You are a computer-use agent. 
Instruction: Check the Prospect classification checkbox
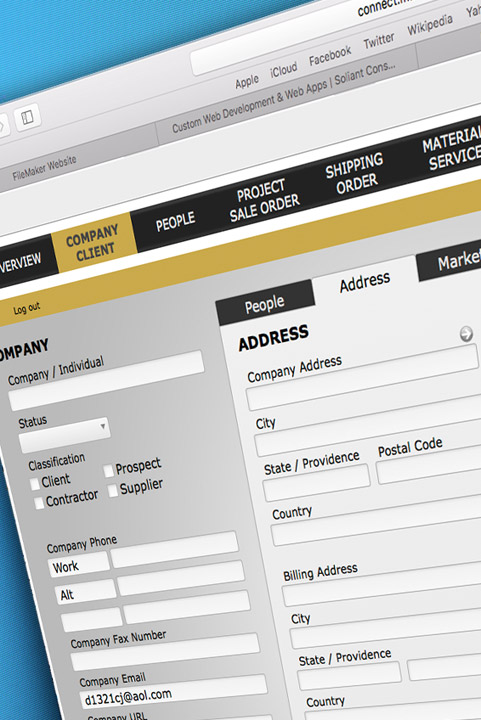click(109, 471)
